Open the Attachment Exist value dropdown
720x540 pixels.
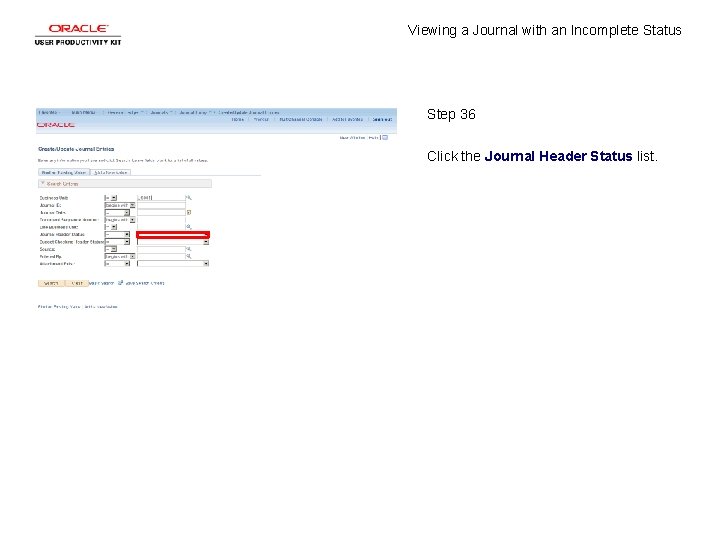click(x=173, y=264)
